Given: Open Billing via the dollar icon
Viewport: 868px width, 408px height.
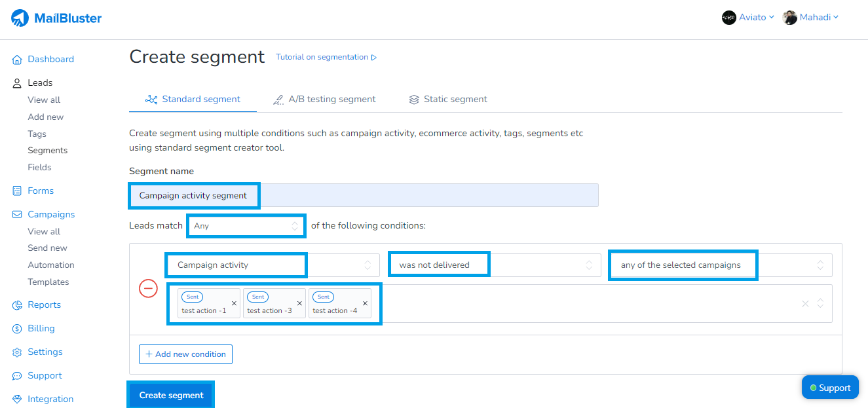Looking at the screenshot, I should tap(17, 329).
